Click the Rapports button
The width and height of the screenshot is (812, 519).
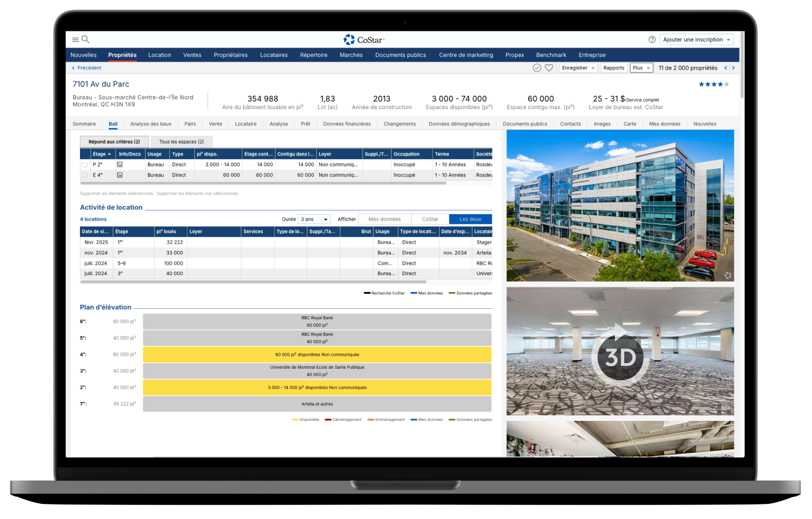click(614, 68)
